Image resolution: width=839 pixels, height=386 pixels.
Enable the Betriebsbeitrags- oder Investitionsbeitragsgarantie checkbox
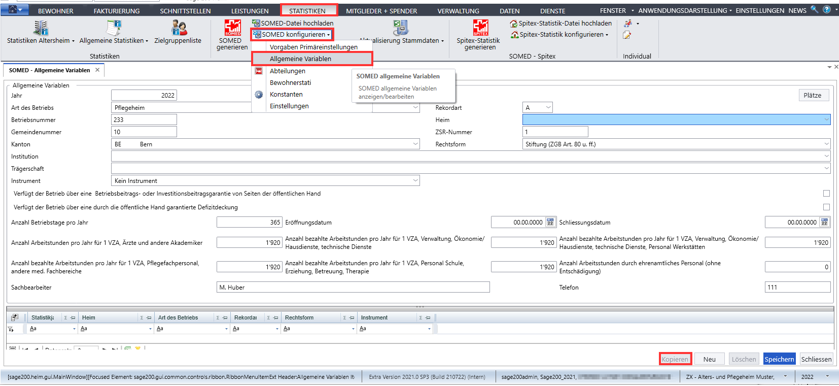point(826,193)
